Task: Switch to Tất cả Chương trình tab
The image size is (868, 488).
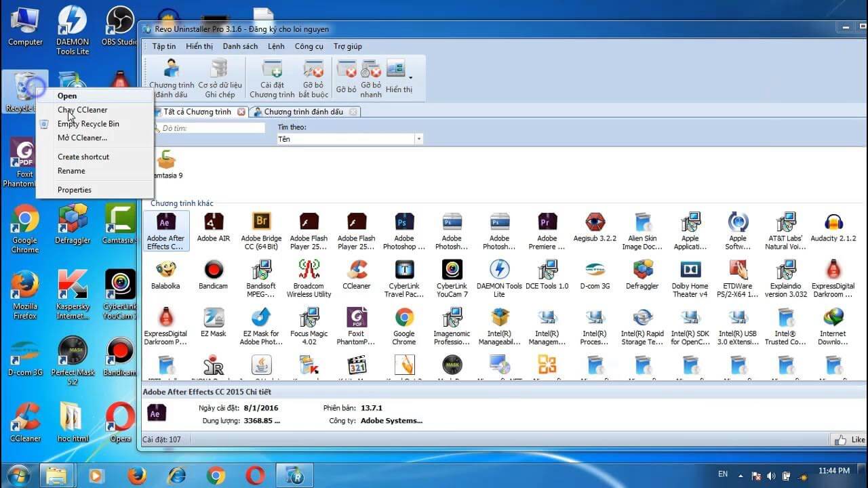Action: [197, 112]
